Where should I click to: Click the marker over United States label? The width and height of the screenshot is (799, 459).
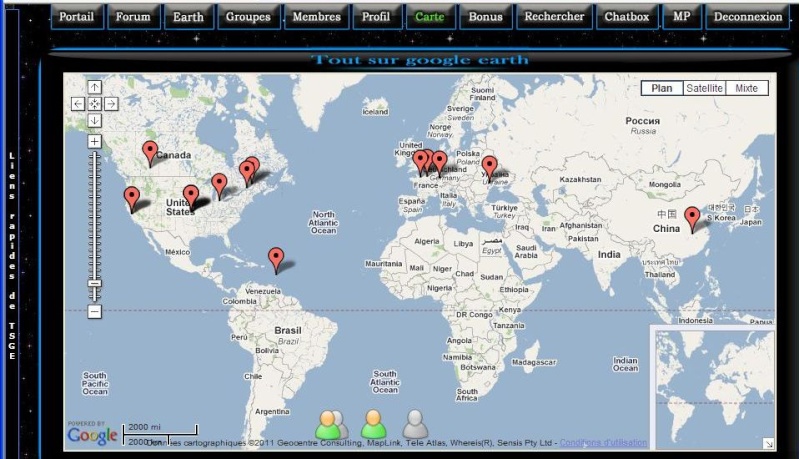[x=191, y=198]
